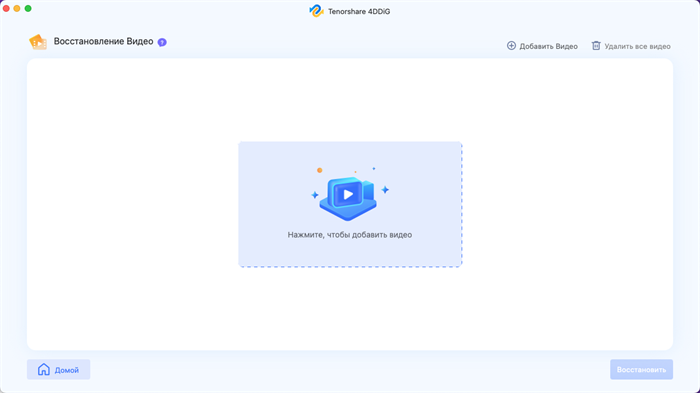Go home via Домой label
Viewport: 700px width, 393px height.
67,370
